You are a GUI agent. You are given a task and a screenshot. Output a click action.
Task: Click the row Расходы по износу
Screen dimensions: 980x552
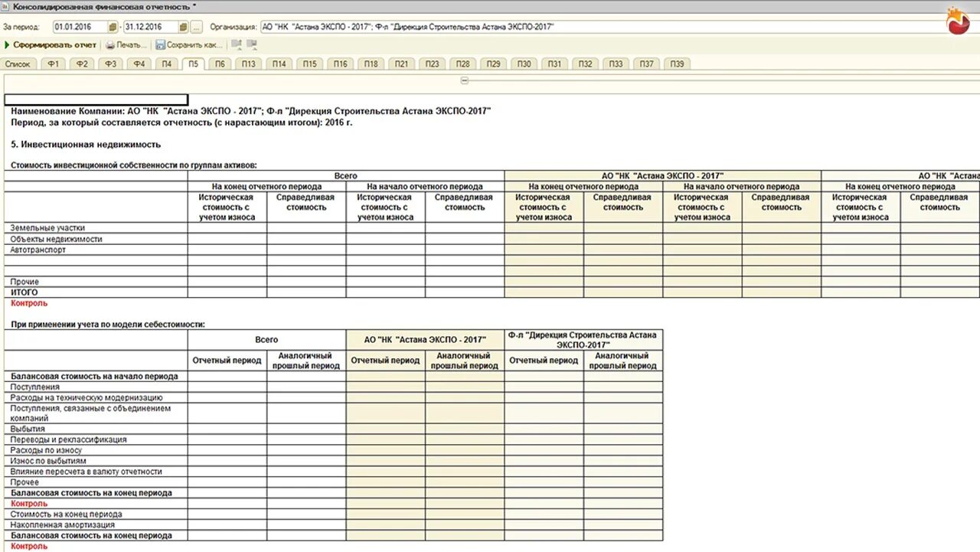[x=46, y=451]
